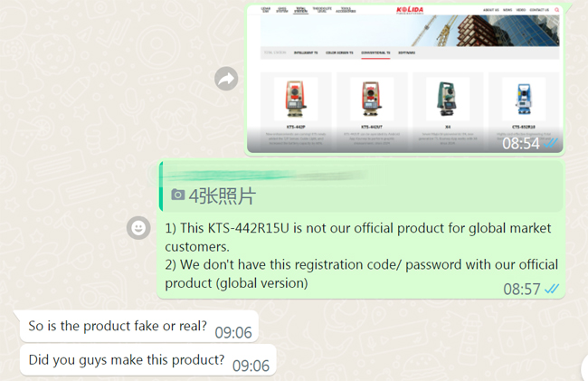
Task: Select the Intelligent TS tab in the screenshot
Action: coord(306,52)
